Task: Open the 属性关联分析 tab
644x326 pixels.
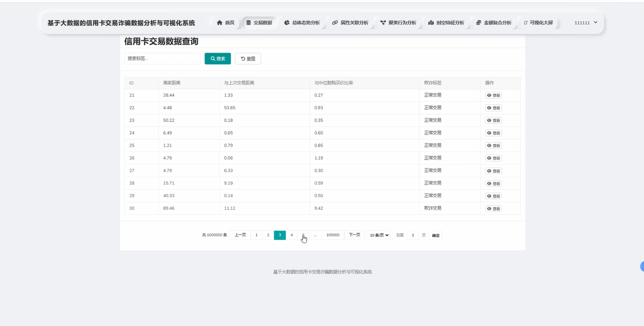Action: point(350,23)
